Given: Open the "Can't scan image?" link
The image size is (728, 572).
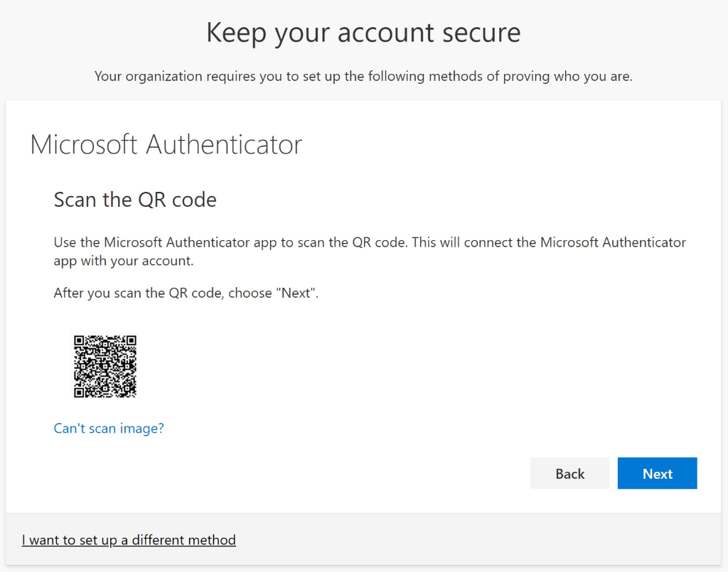Looking at the screenshot, I should pyautogui.click(x=109, y=428).
